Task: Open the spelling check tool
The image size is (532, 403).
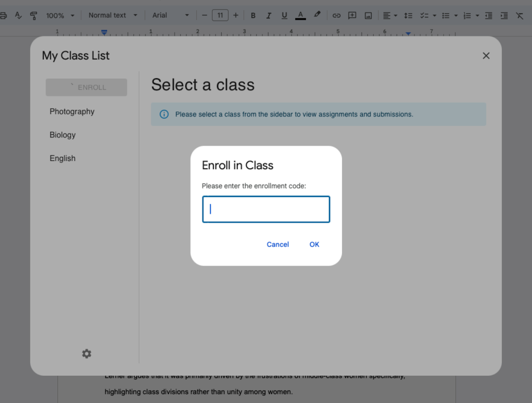Action: (x=18, y=15)
